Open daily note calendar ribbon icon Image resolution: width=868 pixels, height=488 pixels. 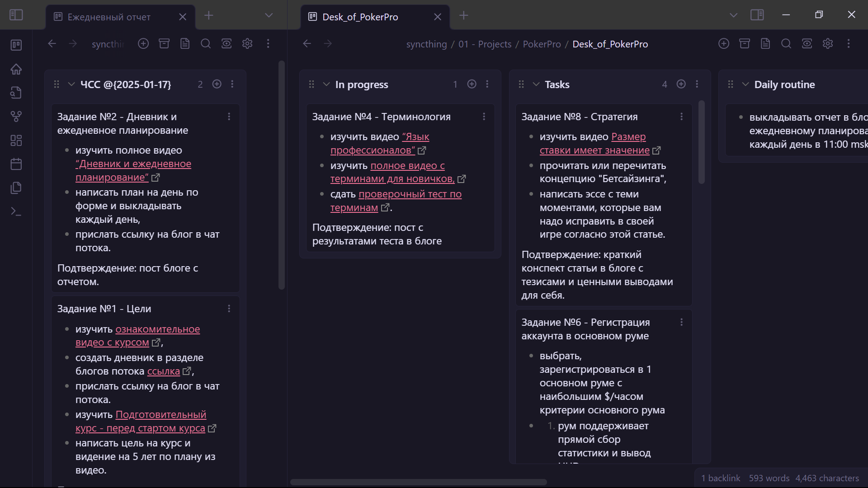tap(16, 164)
